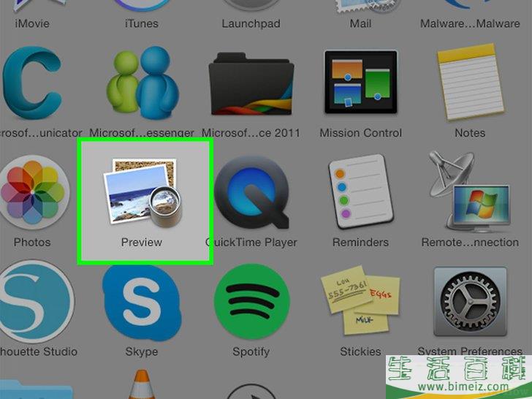This screenshot has width=532, height=399.
Task: Click the Mail label
Action: [x=360, y=23]
